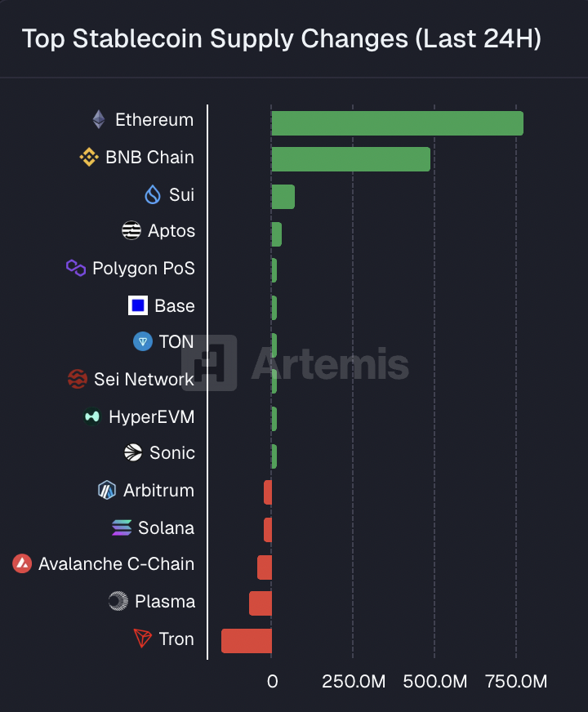Click the Ethereum green supply bar
Image resolution: width=588 pixels, height=712 pixels.
397,123
